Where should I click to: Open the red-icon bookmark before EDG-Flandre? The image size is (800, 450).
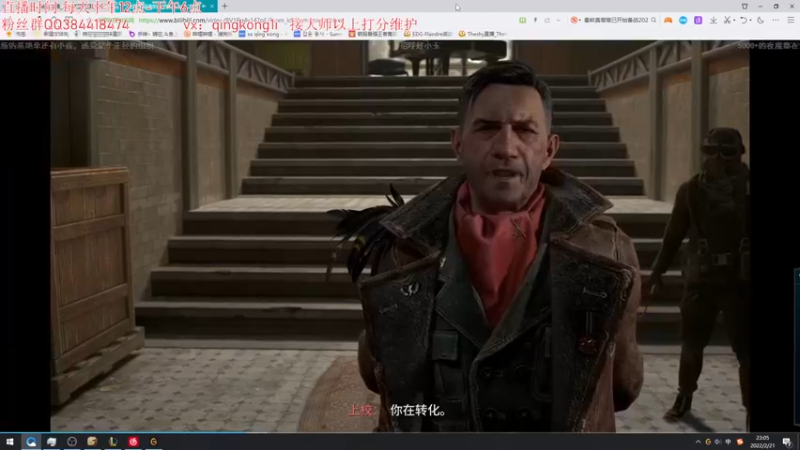point(372,34)
